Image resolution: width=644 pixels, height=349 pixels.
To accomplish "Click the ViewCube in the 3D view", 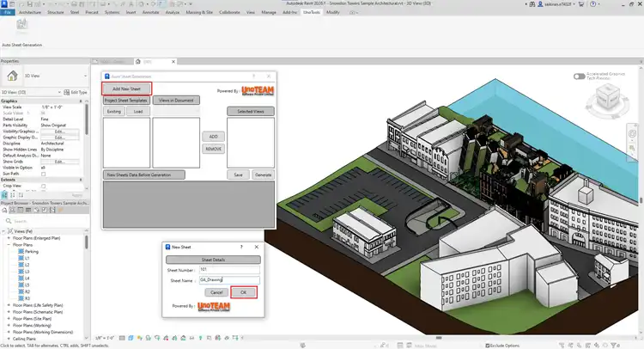I will tap(607, 98).
